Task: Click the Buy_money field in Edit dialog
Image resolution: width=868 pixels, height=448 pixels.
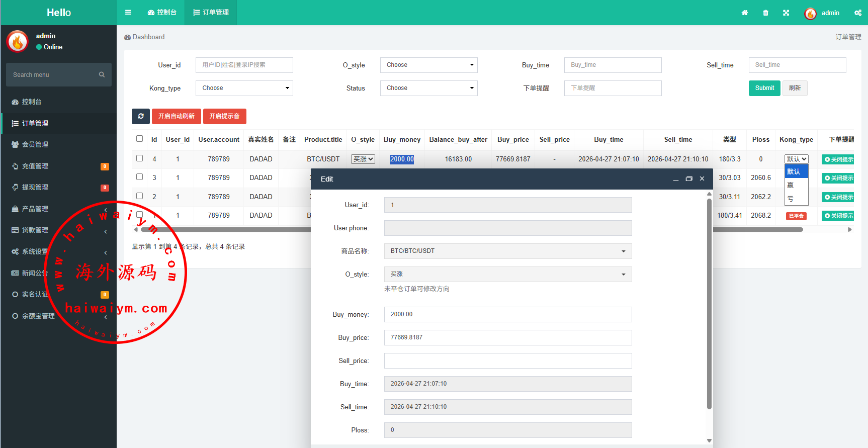Action: coord(507,314)
